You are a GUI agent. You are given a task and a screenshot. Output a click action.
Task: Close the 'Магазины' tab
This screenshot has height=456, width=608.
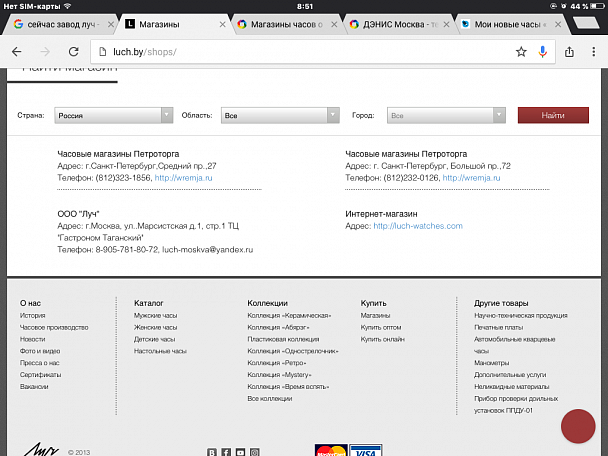(223, 24)
